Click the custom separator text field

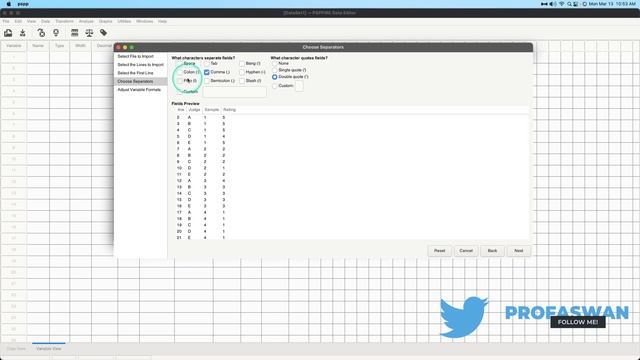click(x=234, y=92)
